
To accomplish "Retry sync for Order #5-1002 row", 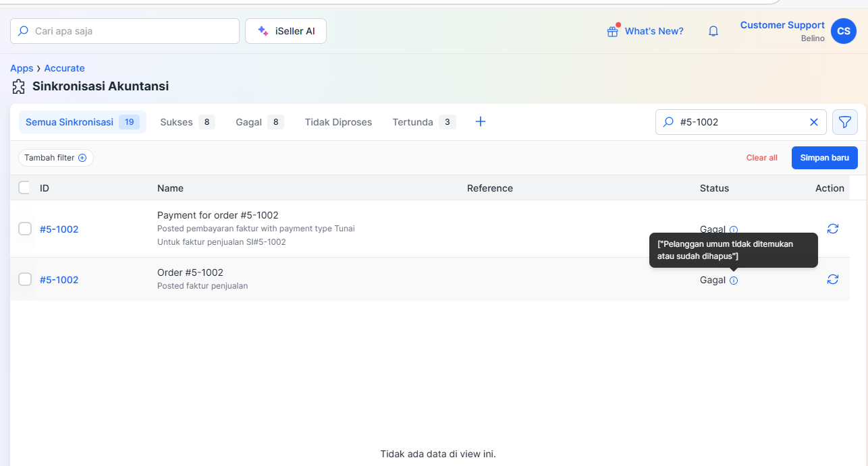I will click(833, 279).
